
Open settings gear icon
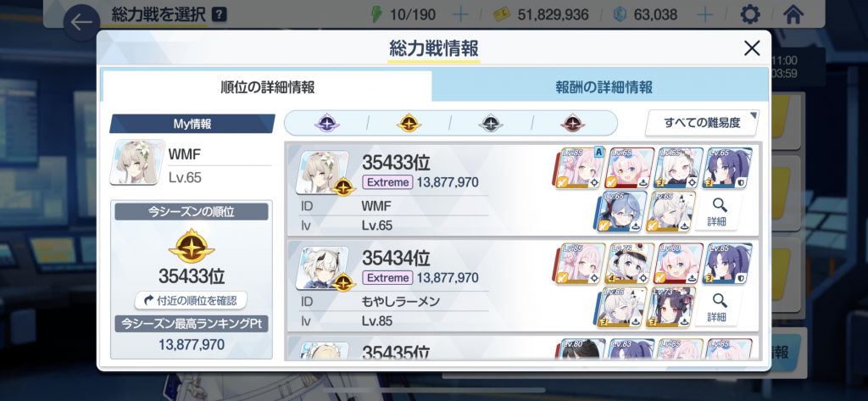(x=749, y=14)
